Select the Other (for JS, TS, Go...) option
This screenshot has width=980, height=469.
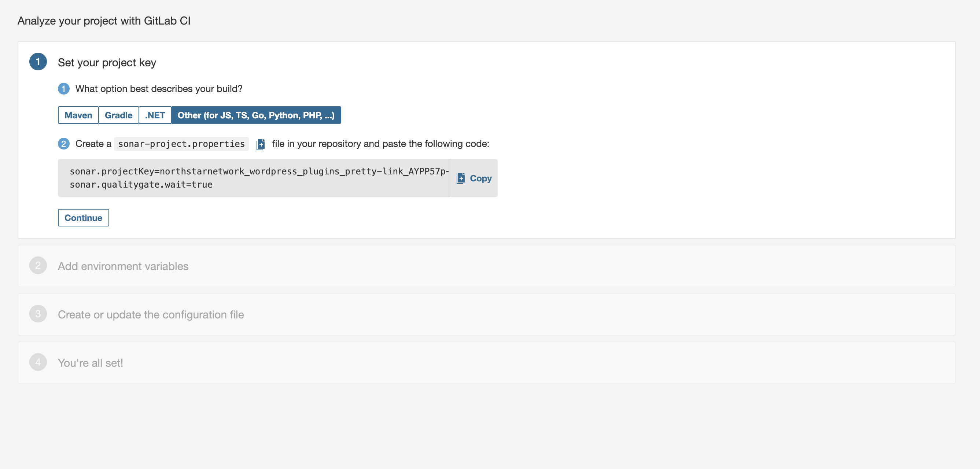256,115
